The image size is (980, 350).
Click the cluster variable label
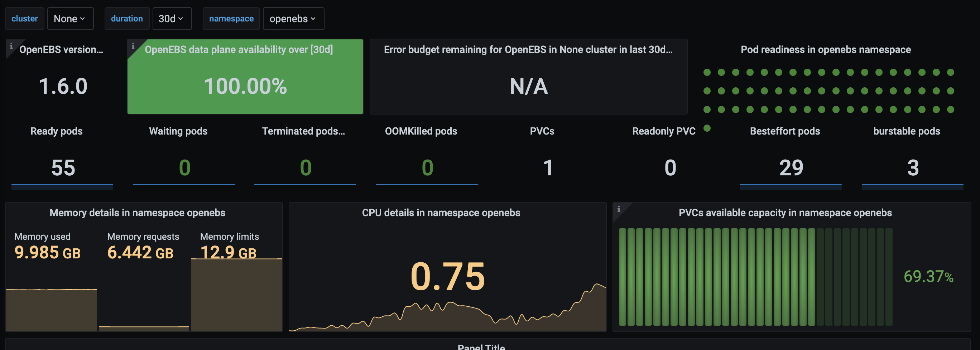[x=25, y=19]
